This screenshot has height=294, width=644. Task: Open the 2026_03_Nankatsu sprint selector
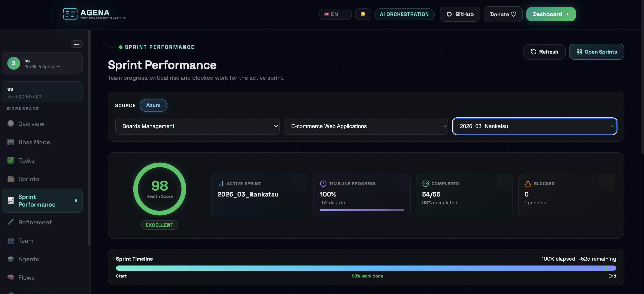(535, 126)
